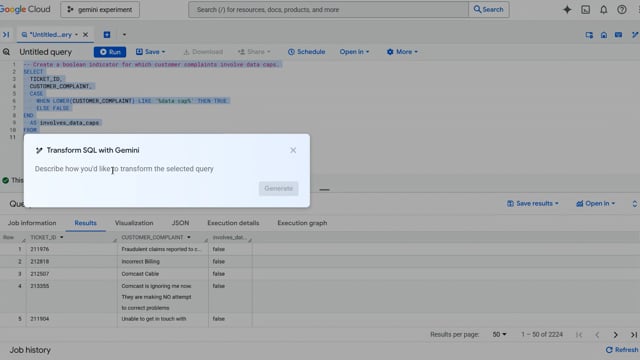Focus the resource search field
640x360 pixels.
click(329, 9)
